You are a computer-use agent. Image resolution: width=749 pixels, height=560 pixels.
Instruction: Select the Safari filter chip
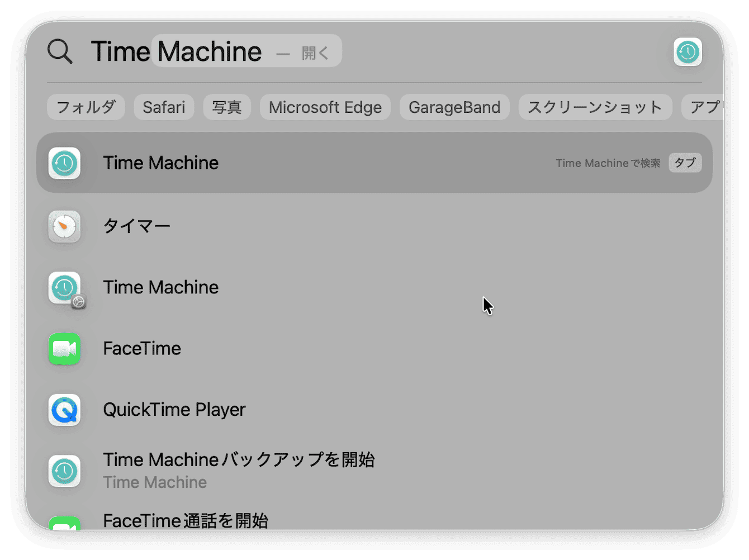(164, 107)
